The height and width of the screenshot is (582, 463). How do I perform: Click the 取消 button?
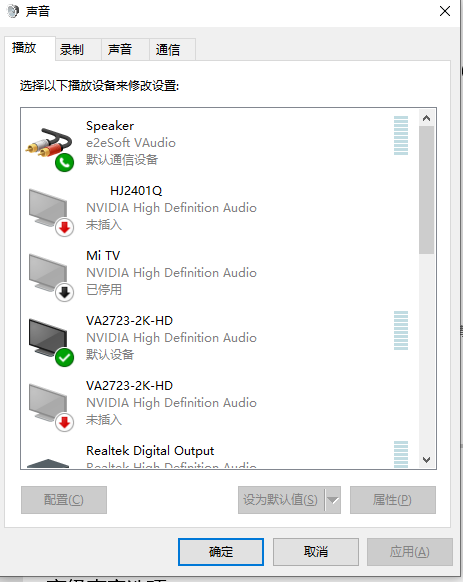click(316, 552)
